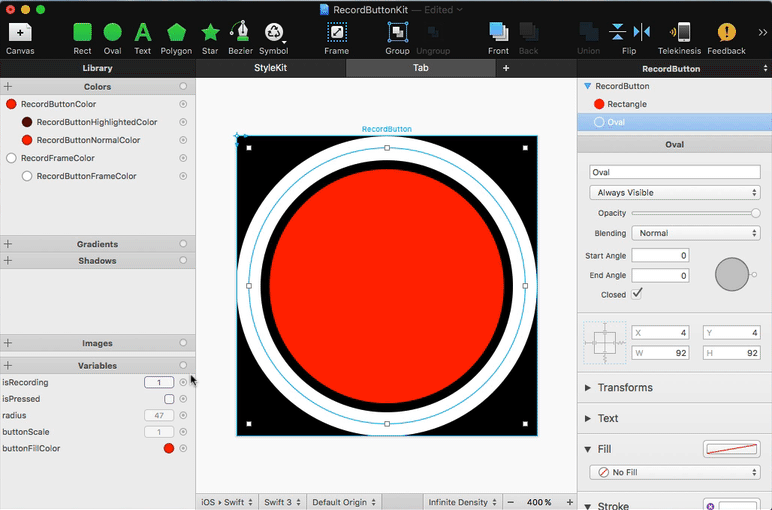This screenshot has height=510, width=772.
Task: Click the circle button beside buttonScale variable
Action: (x=183, y=432)
